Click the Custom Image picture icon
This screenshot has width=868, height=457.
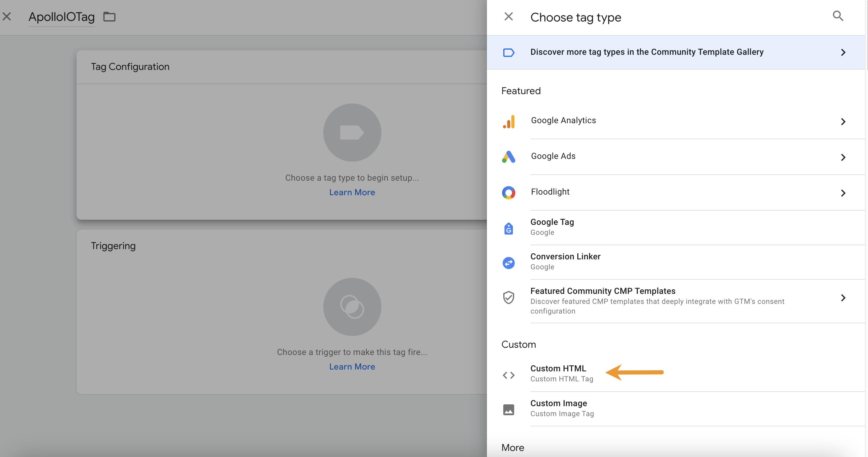[x=508, y=409]
